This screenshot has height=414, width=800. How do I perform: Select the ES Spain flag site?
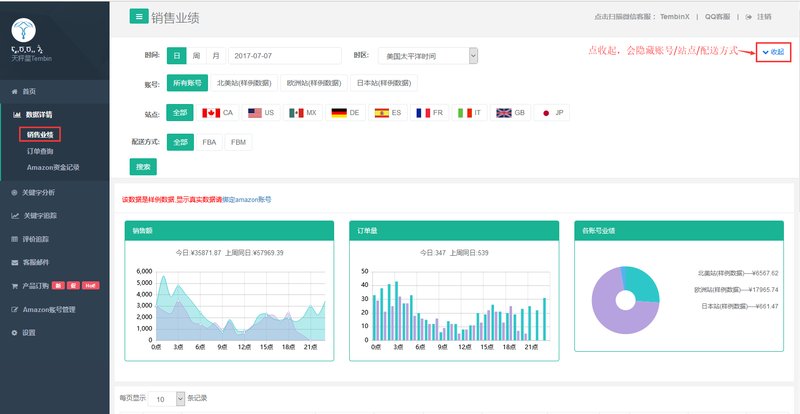pos(388,113)
